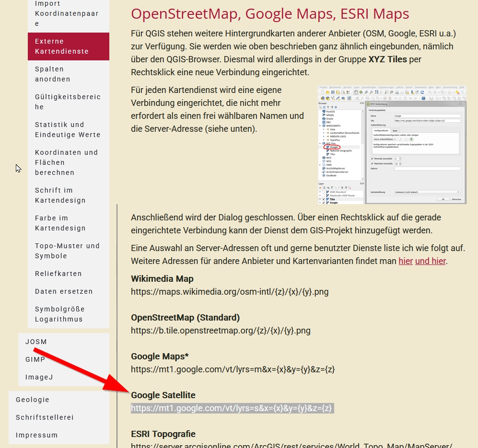Viewport: 478px width, 448px height.
Task: Click the Google Satellite heading
Action: point(163,395)
